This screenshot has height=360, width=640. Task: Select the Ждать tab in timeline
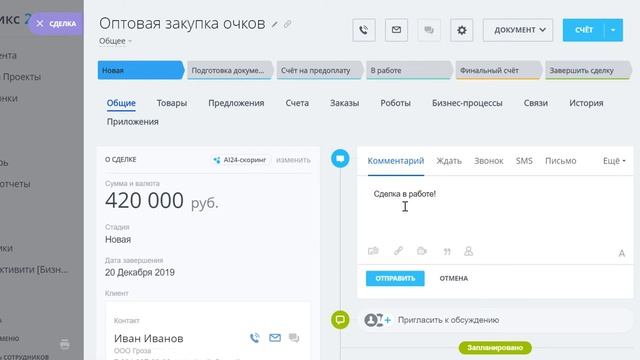pos(449,161)
